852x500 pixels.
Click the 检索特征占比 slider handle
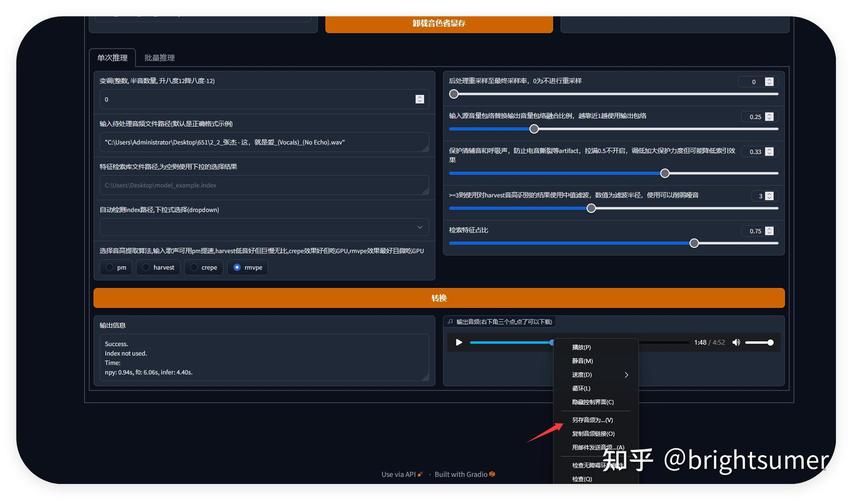(x=694, y=243)
